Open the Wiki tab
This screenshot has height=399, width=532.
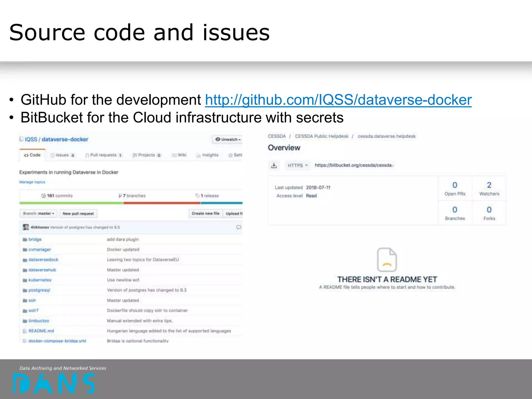[x=179, y=155]
